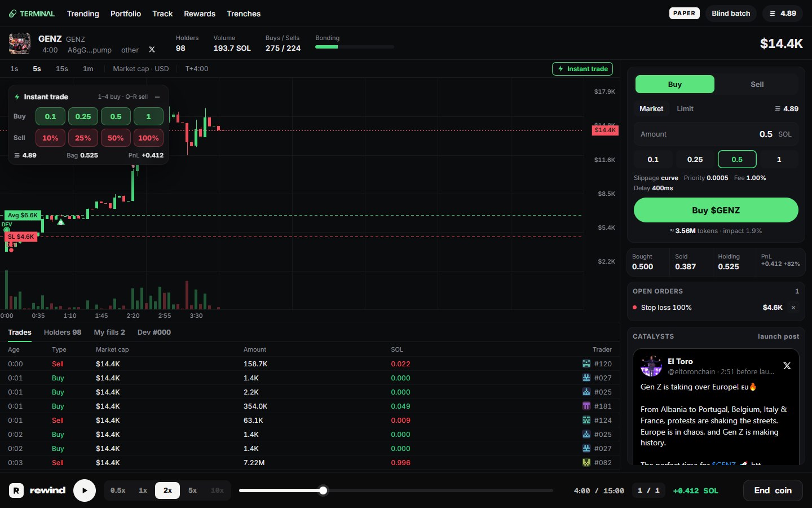Click trader #120 avatar icon
812x508 pixels.
[x=586, y=364]
